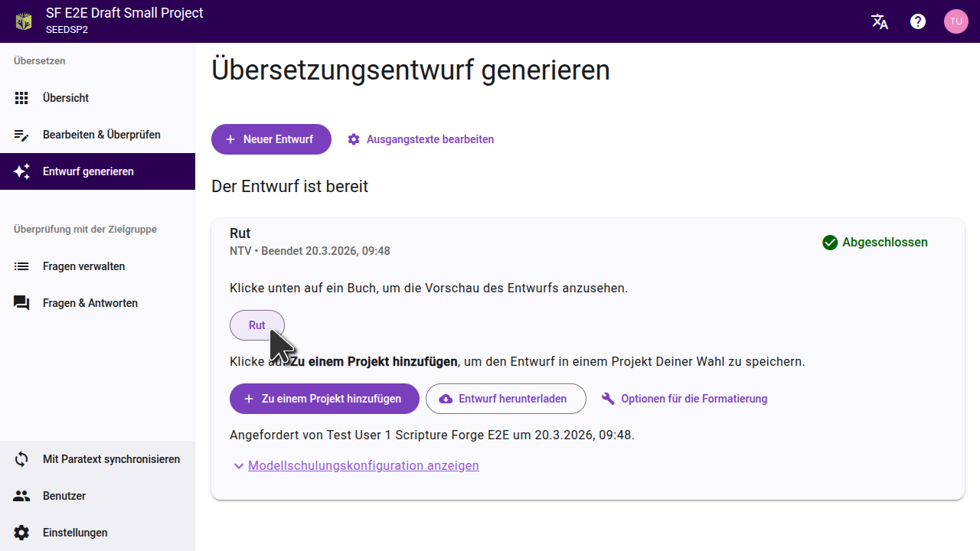Image resolution: width=980 pixels, height=551 pixels.
Task: Click the cloud download icon
Action: (445, 399)
